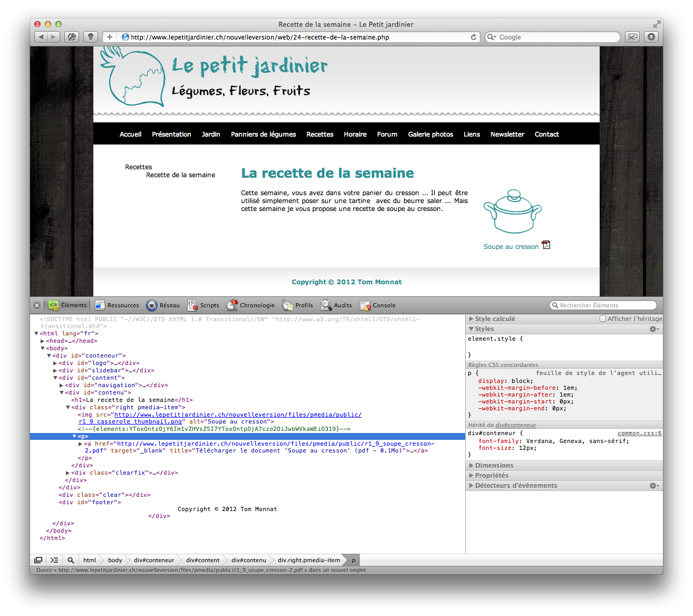Open the Styles gear options menu
693x616 pixels.
click(654, 329)
